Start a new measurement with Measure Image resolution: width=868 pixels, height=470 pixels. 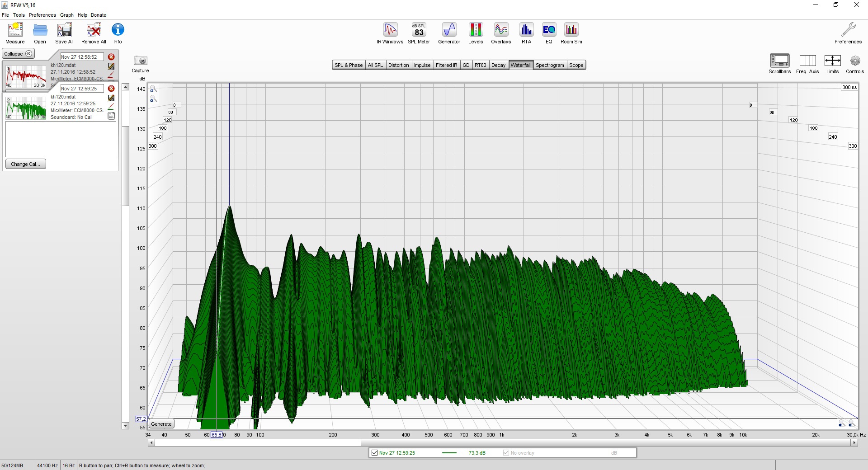15,33
